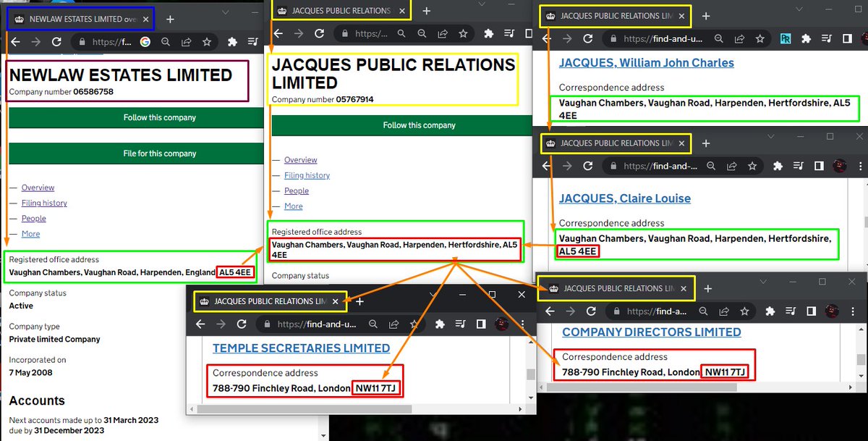Image resolution: width=868 pixels, height=441 pixels.
Task: Open the Chrome menu in the Claire Louise window
Action: coord(860,166)
